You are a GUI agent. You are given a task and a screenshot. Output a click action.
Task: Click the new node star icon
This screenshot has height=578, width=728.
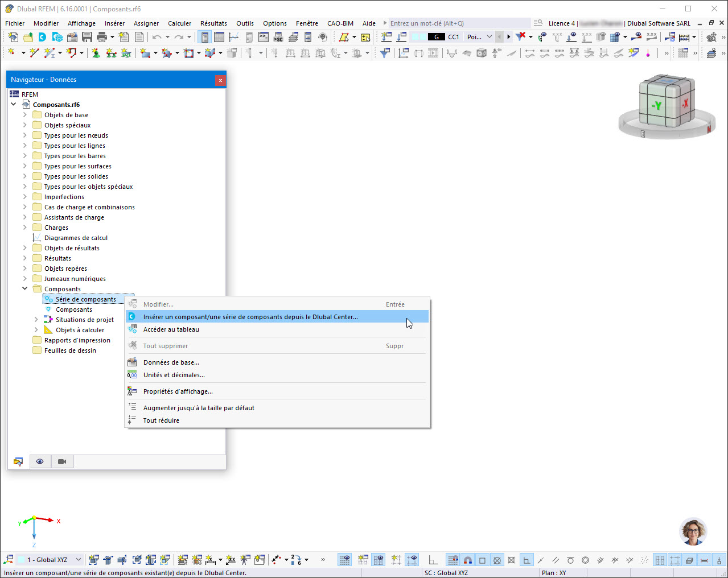(12, 53)
